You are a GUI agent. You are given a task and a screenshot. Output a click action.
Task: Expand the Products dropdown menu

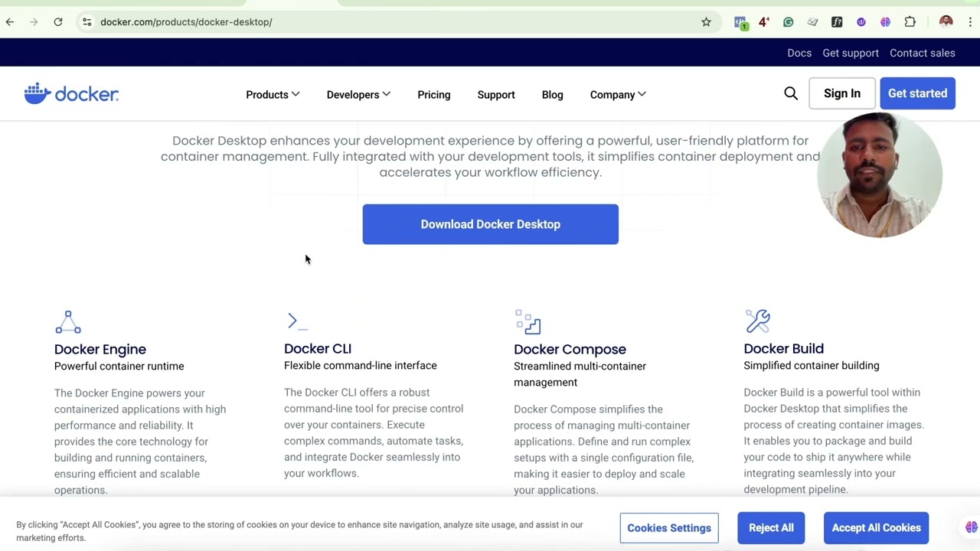273,95
